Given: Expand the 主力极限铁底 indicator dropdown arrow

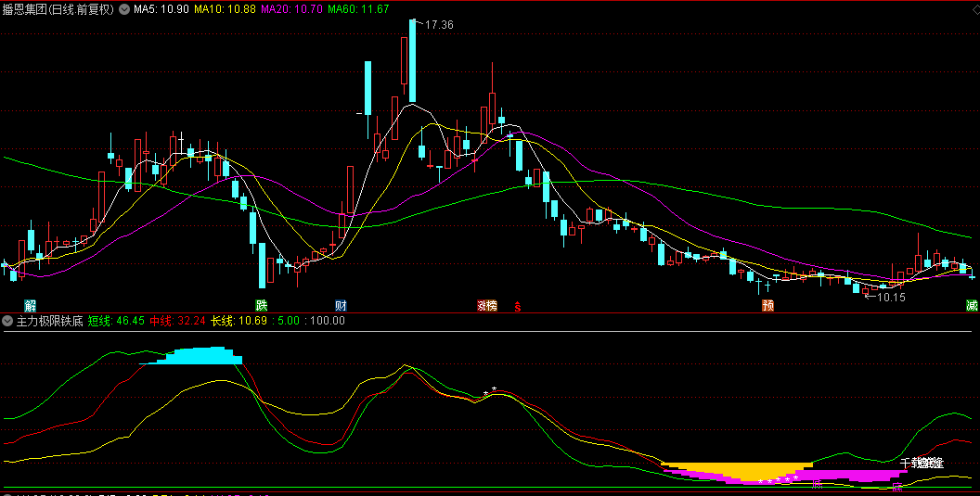Looking at the screenshot, I should coord(8,321).
